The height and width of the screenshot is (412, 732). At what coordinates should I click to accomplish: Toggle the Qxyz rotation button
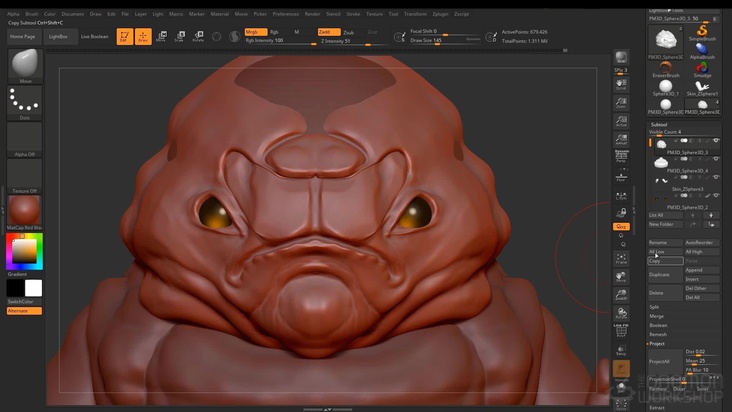click(x=621, y=226)
